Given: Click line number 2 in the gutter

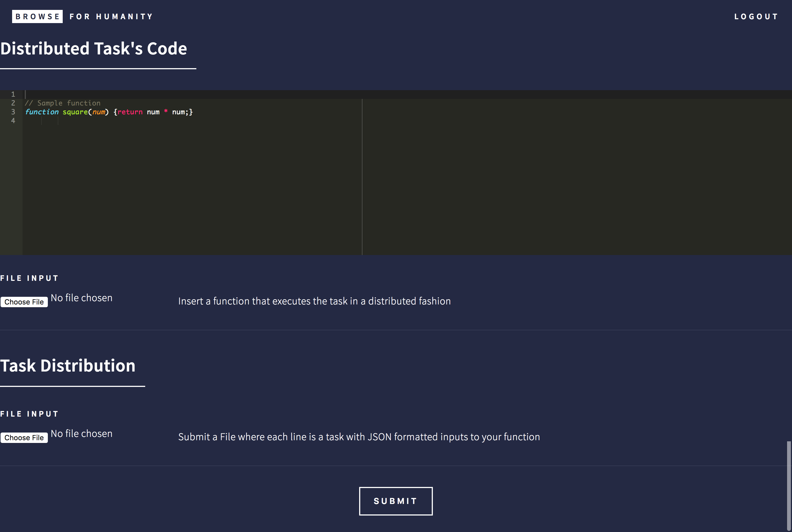Looking at the screenshot, I should (13, 103).
